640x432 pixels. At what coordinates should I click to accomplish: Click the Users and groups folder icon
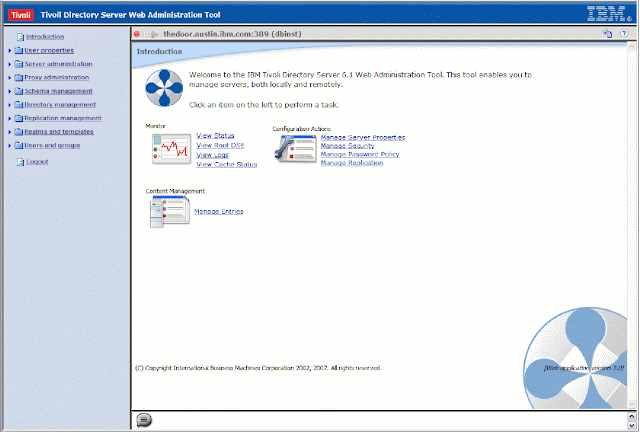pos(19,145)
